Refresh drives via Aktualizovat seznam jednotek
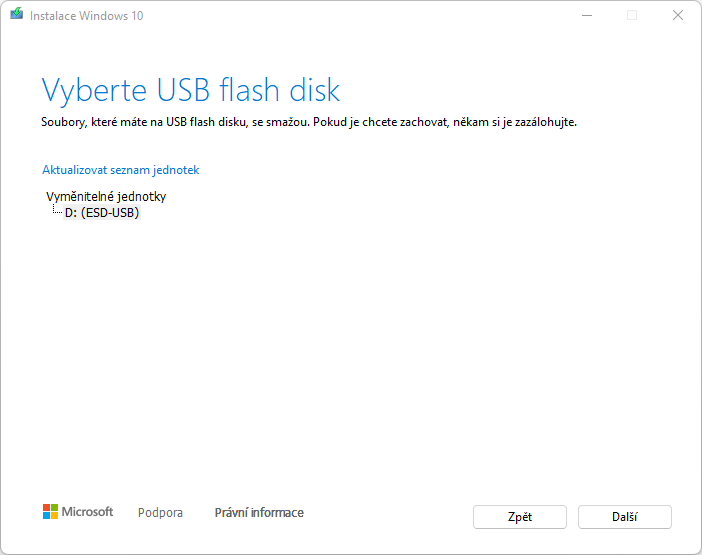The height and width of the screenshot is (555, 702). coord(121,170)
